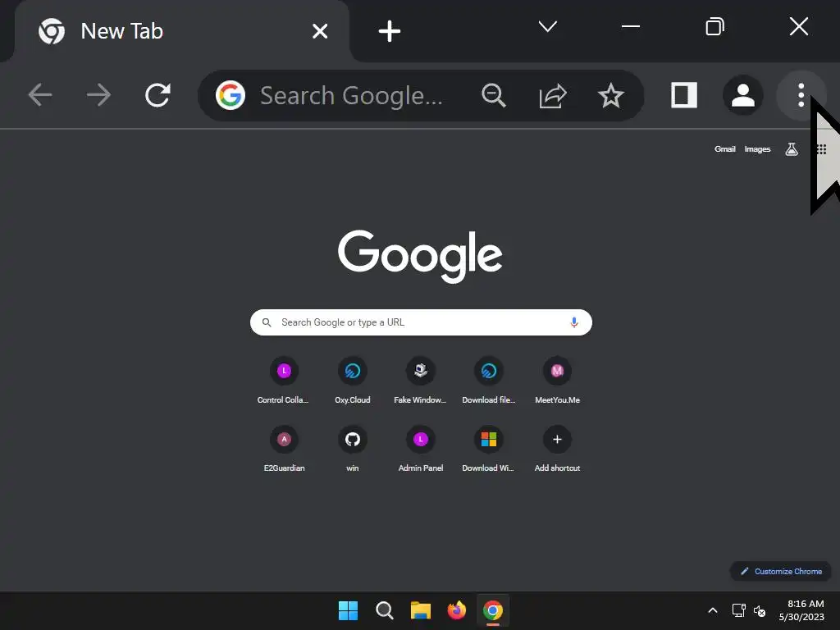Open Windows Start menu
This screenshot has width=840, height=630.
click(x=348, y=610)
